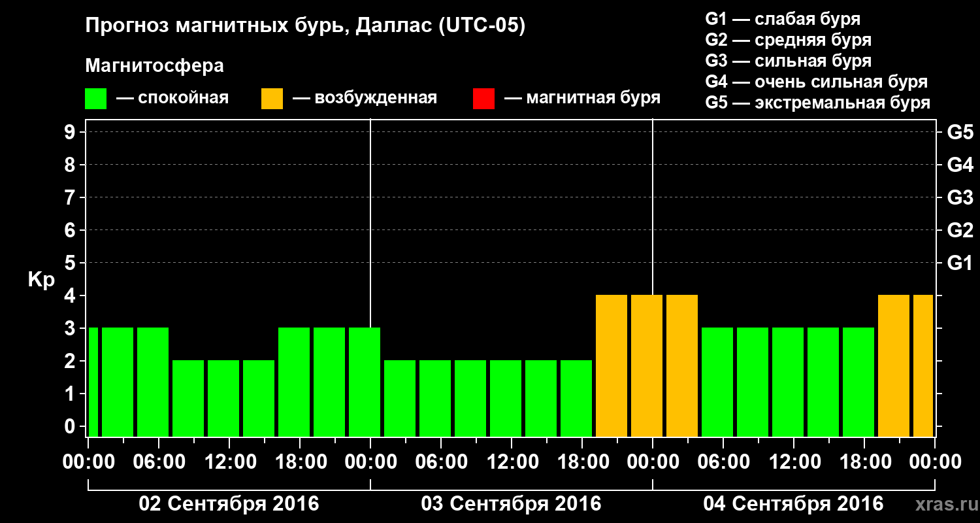Image resolution: width=980 pixels, height=523 pixels.
Task: Click the 'G1 — слабая буря' legend line
Action: pos(783,19)
